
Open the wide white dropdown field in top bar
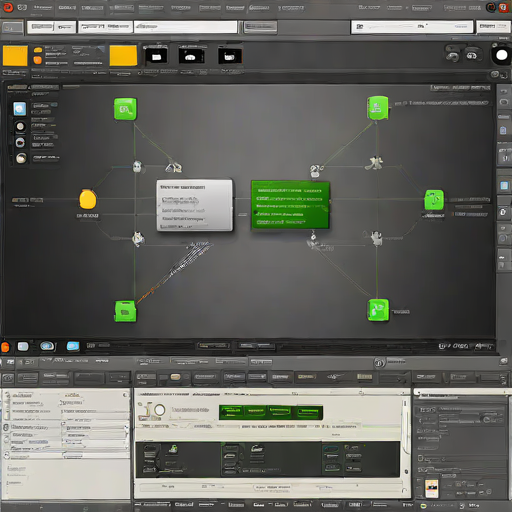tap(186, 27)
